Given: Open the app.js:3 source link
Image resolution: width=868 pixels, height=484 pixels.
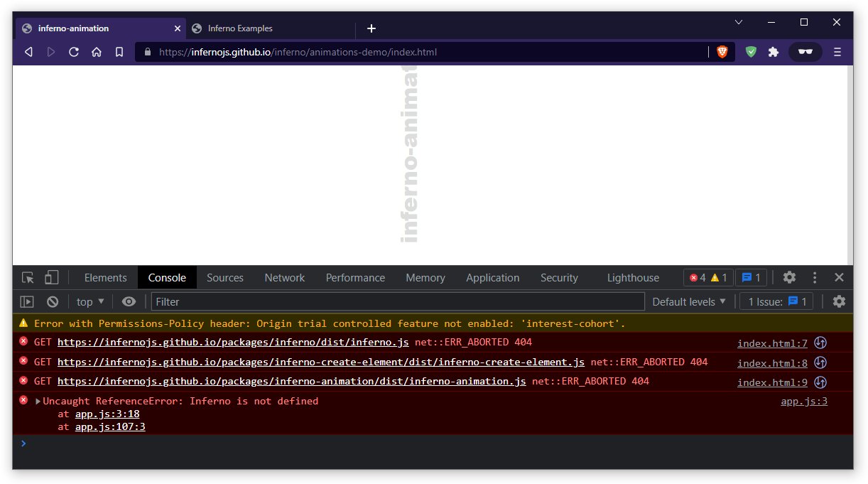Looking at the screenshot, I should pyautogui.click(x=804, y=402).
